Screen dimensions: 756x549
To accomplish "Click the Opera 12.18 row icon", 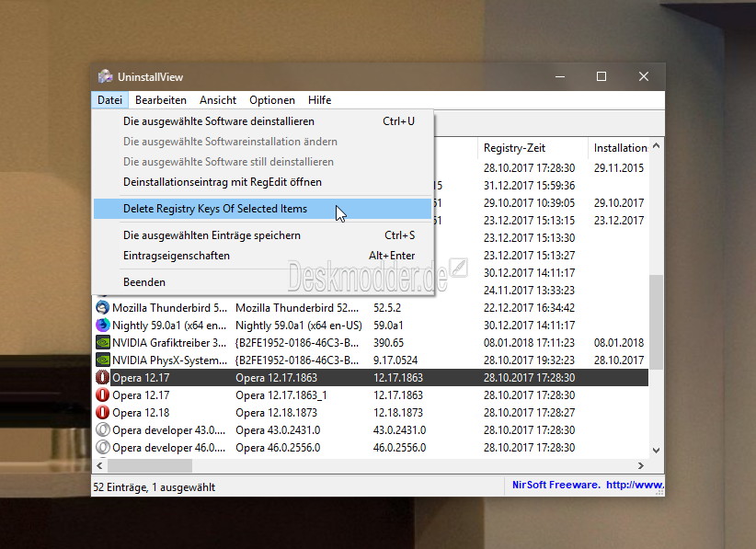I will point(102,413).
